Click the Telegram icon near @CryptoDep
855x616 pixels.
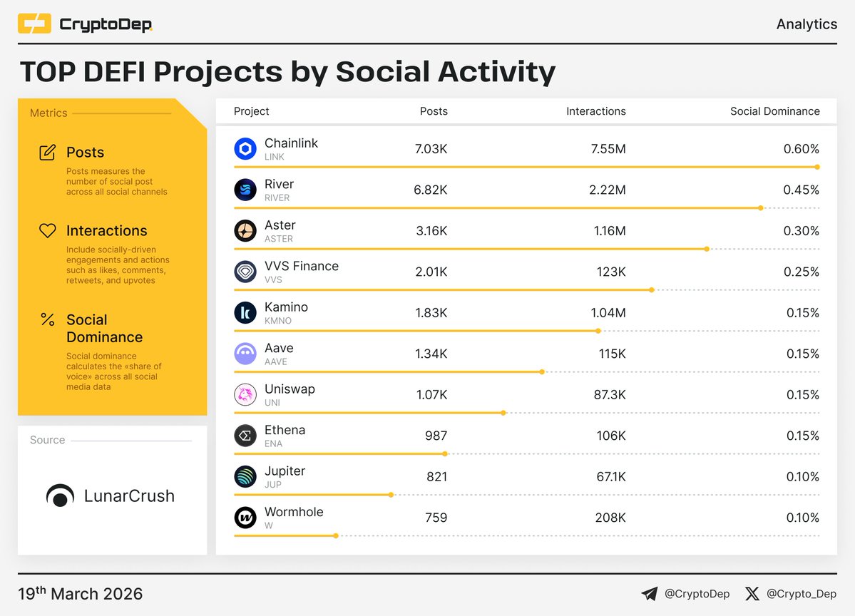(x=649, y=593)
